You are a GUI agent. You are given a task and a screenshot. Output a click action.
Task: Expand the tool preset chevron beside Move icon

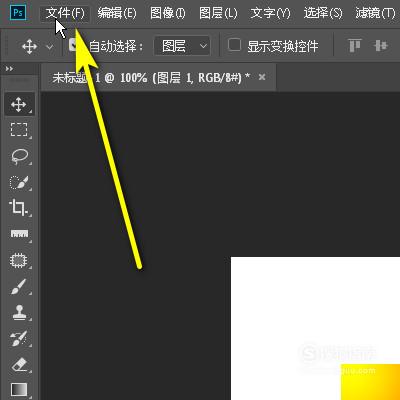(x=50, y=47)
